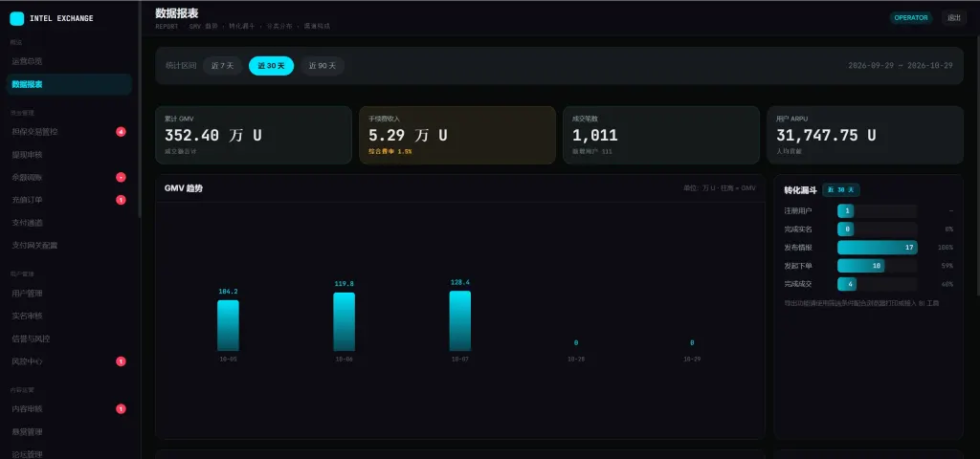
Task: Click the INTEL EXCHANGE brand title
Action: pyautogui.click(x=61, y=19)
